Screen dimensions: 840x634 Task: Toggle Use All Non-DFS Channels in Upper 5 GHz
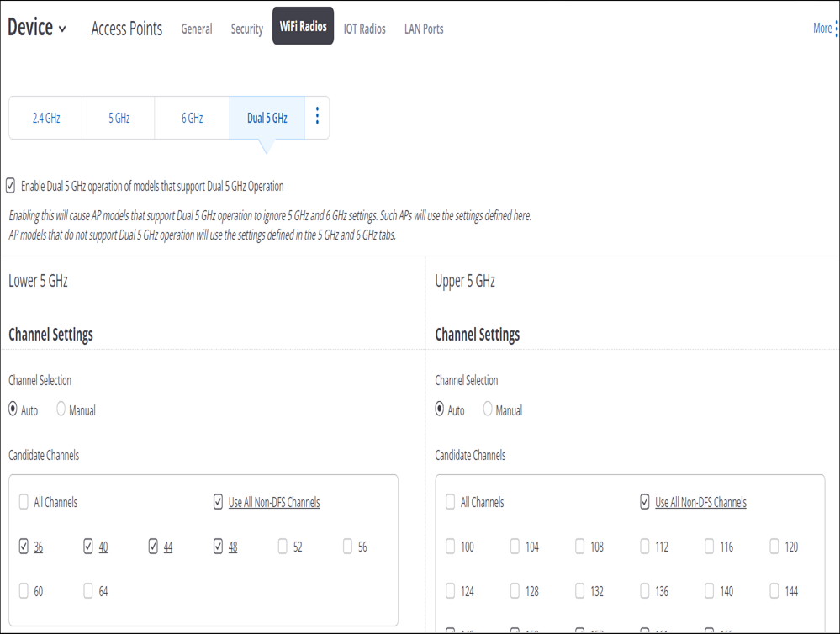click(645, 502)
